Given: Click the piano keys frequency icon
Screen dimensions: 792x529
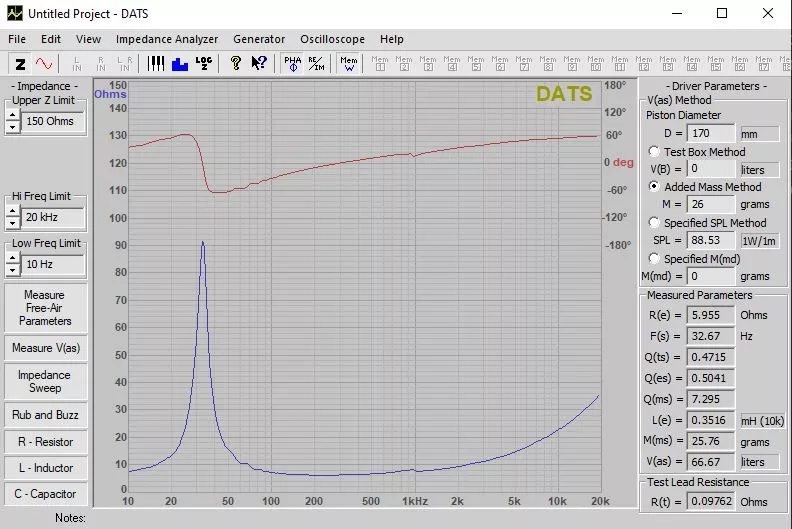Looking at the screenshot, I should tap(156, 64).
